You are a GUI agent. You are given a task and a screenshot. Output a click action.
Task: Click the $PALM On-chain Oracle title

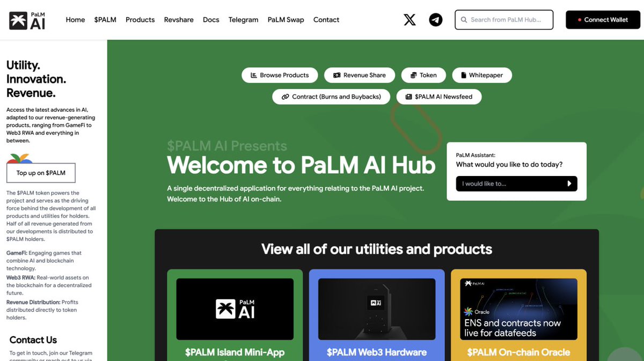click(x=518, y=352)
